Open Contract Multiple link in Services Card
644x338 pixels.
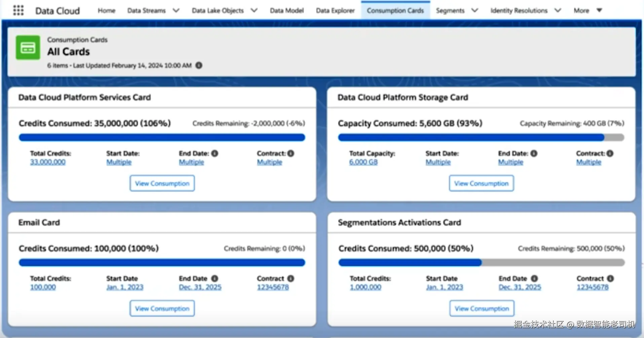[x=270, y=162]
